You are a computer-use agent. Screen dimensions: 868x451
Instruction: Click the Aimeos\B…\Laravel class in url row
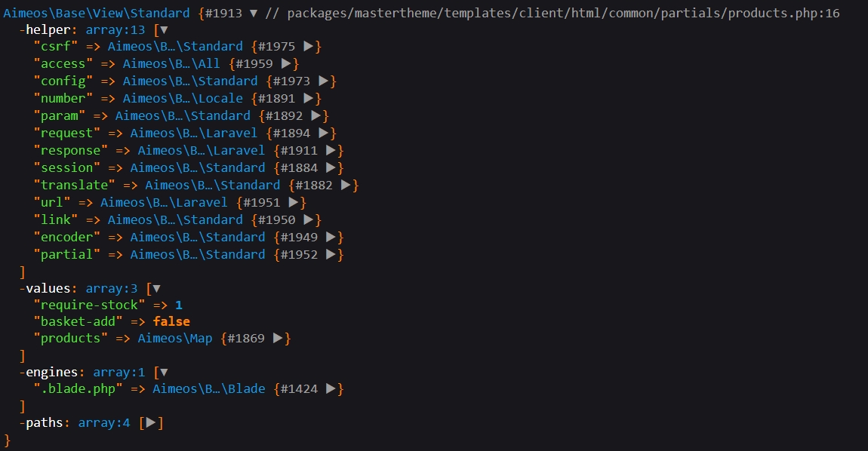164,203
